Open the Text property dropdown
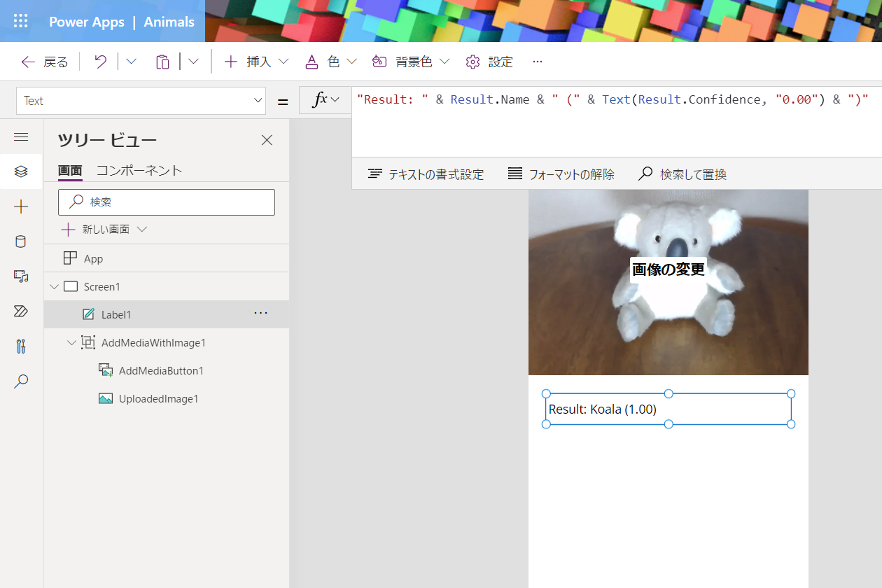Screen dimensions: 882x588 tap(141, 101)
